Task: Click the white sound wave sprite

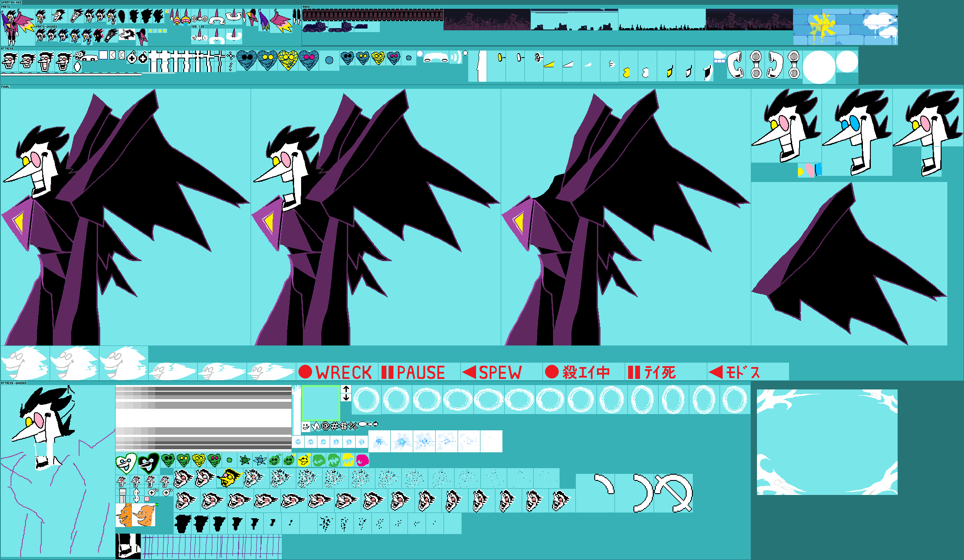Action: tap(456, 57)
